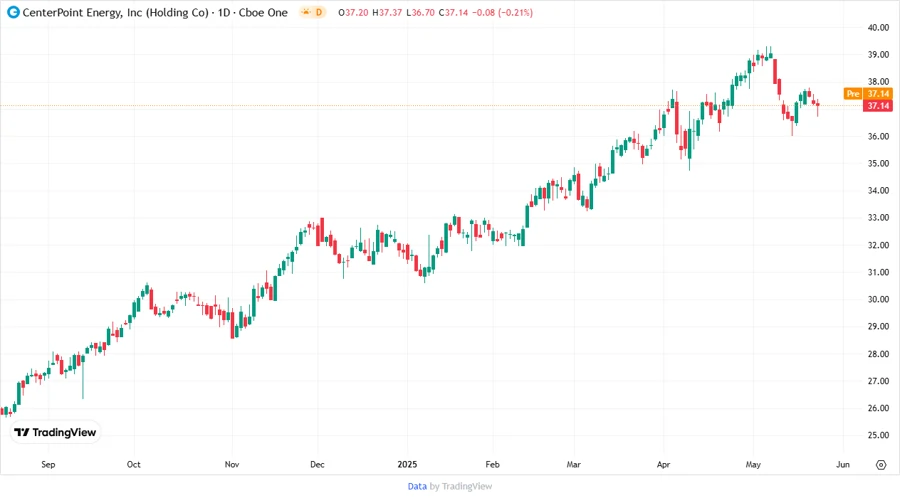This screenshot has width=900, height=498.
Task: Click the close value C37.14
Action: pyautogui.click(x=453, y=13)
